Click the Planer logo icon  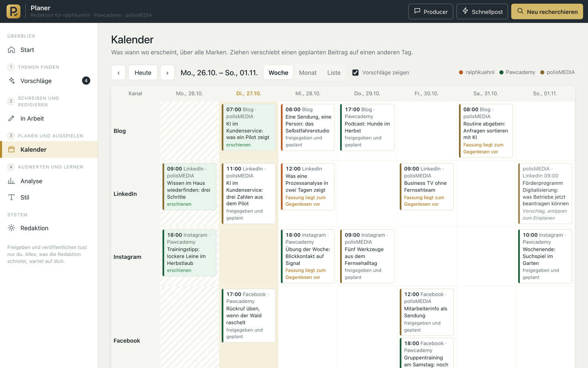tap(13, 11)
